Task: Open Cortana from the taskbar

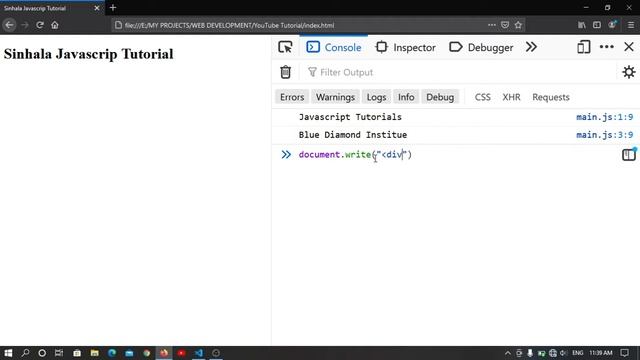Action: [42, 353]
